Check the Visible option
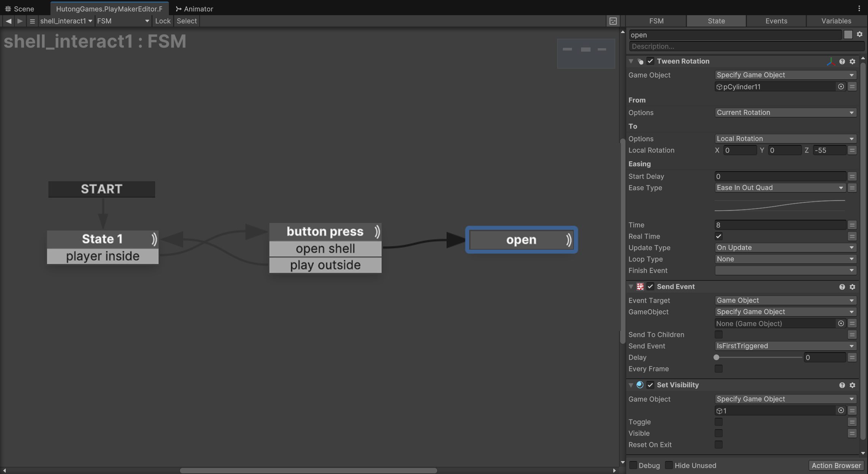The width and height of the screenshot is (868, 474). coord(718,433)
